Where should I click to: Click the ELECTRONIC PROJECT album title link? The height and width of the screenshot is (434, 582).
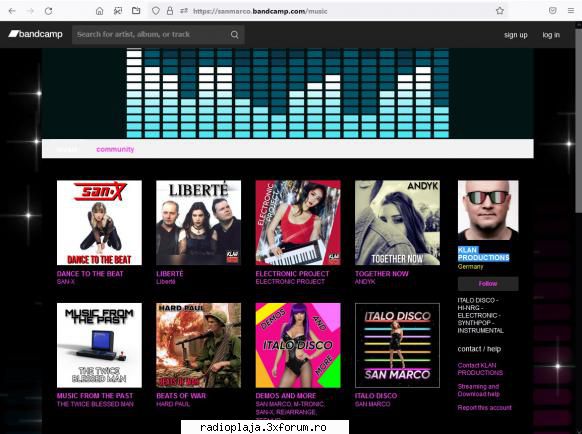click(x=292, y=274)
